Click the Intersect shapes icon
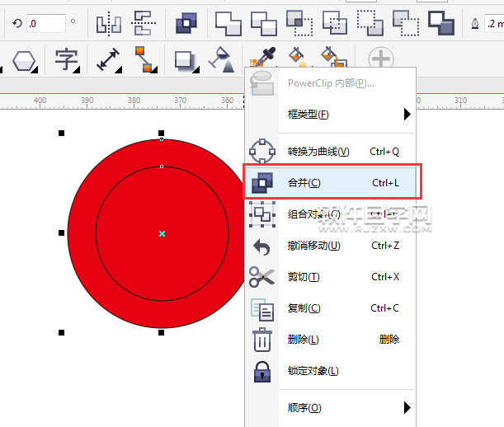The width and height of the screenshot is (504, 427). tap(299, 23)
